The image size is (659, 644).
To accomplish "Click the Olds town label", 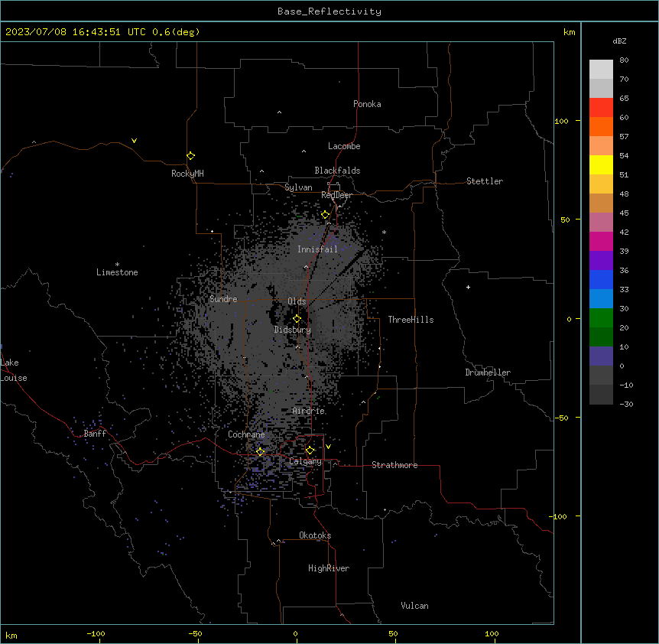I will (x=297, y=301).
